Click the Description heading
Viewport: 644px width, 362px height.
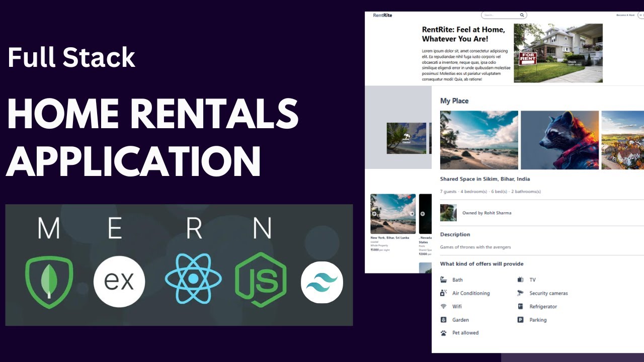tap(455, 235)
